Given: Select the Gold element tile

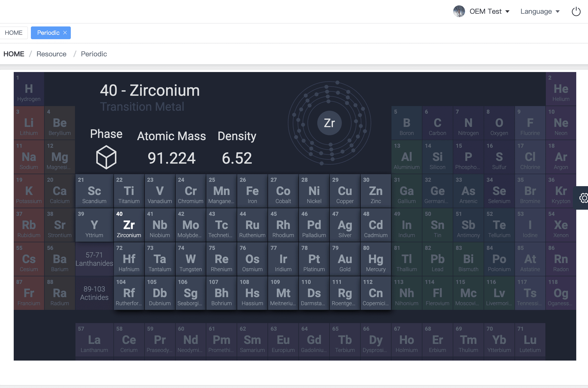Looking at the screenshot, I should (345, 259).
